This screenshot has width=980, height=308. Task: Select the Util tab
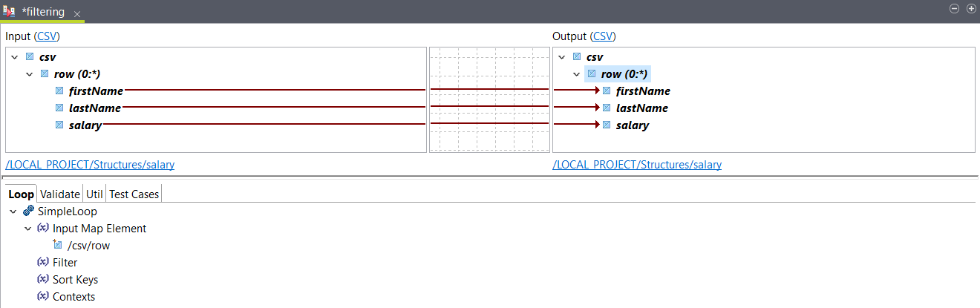(x=94, y=194)
